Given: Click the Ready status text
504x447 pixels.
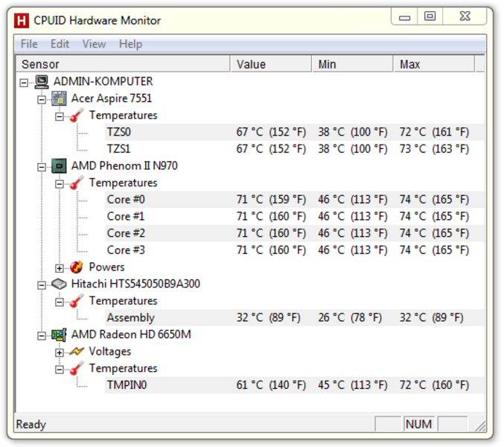Looking at the screenshot, I should [x=31, y=425].
